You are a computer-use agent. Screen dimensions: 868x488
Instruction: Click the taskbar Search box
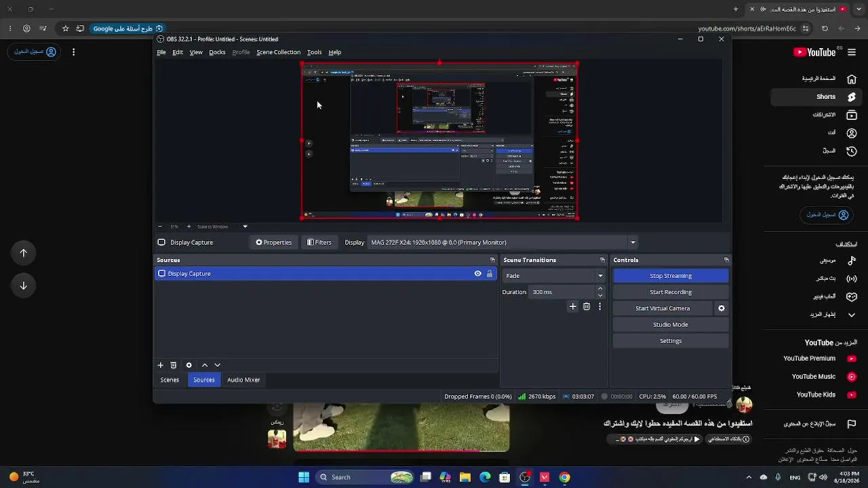pyautogui.click(x=364, y=477)
